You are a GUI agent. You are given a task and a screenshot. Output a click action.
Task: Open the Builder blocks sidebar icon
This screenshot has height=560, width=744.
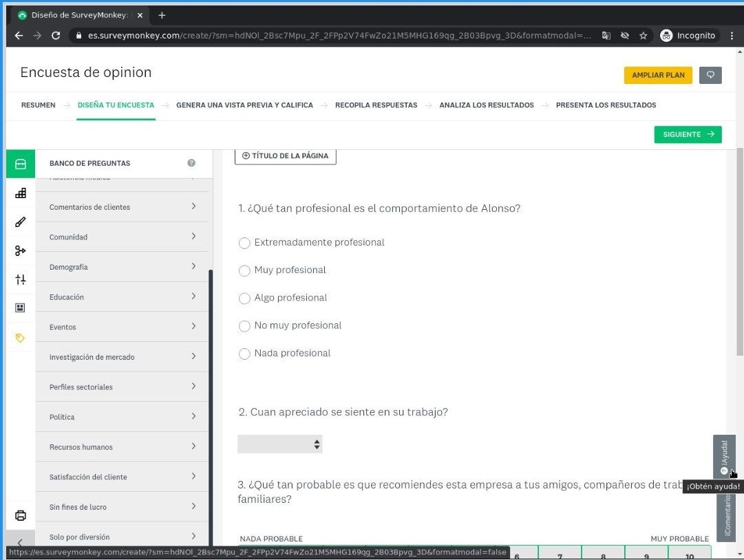point(21,193)
